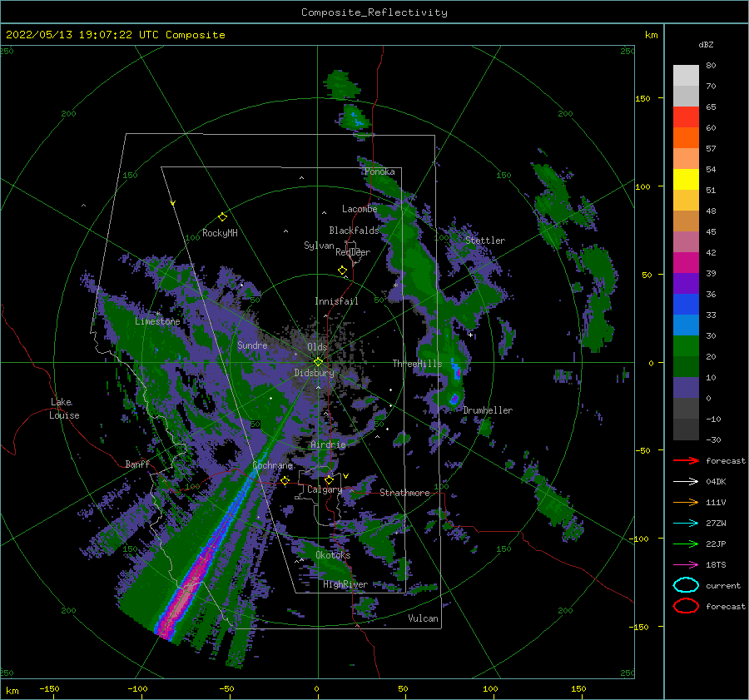Viewport: 749px width, 700px height.
Task: Click the Lacombe label
Action: point(360,209)
